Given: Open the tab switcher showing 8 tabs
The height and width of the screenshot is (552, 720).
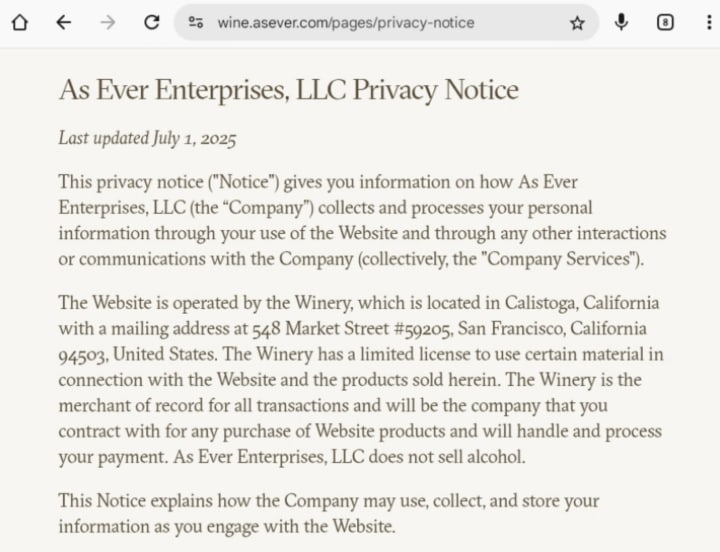Looking at the screenshot, I should 665,22.
